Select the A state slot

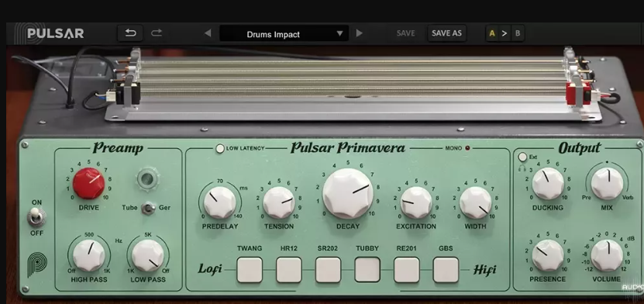492,33
